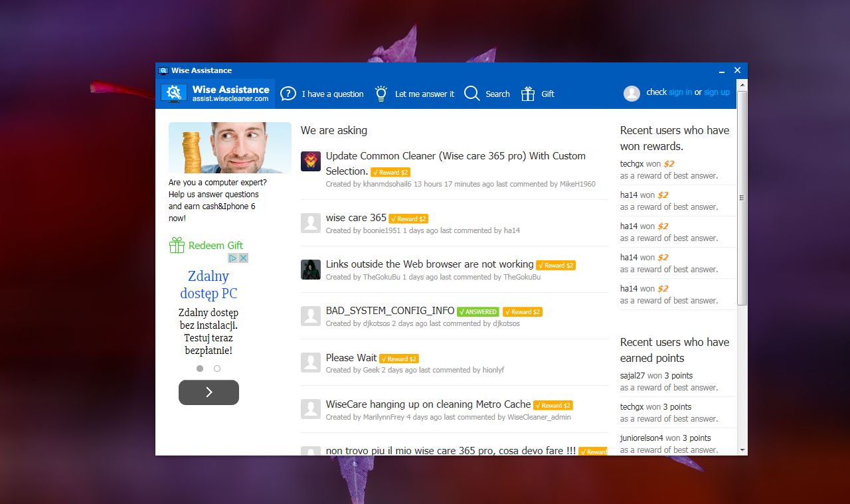Click the magnifier Search icon

click(471, 94)
